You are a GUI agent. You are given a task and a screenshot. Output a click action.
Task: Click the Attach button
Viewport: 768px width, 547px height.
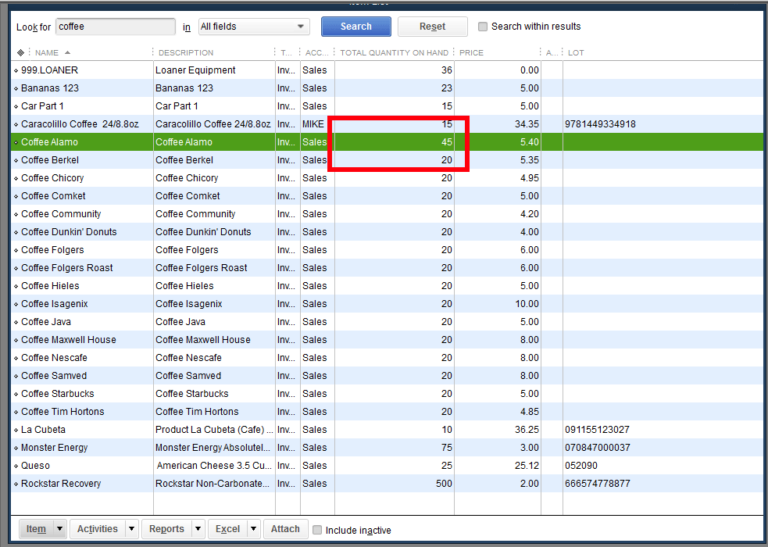pyautogui.click(x=285, y=529)
